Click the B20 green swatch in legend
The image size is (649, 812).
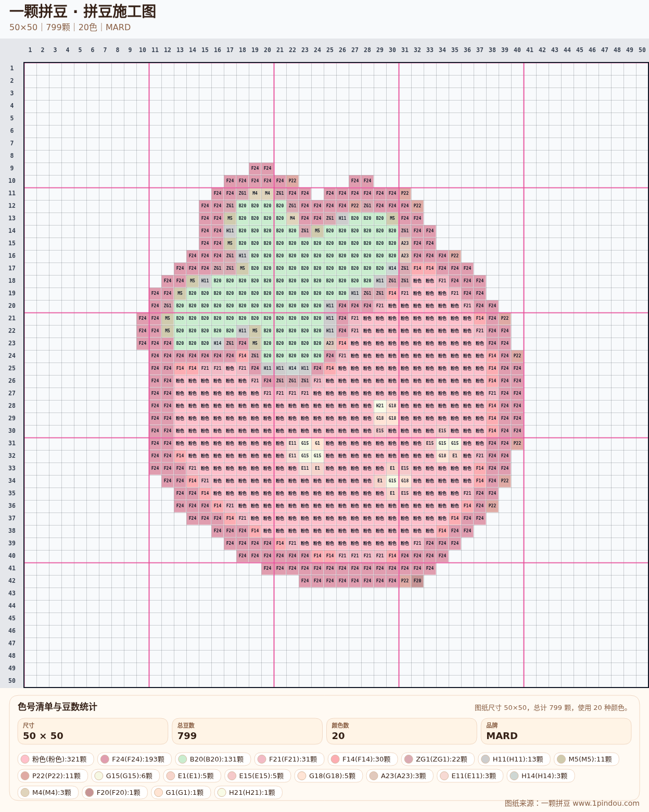click(x=182, y=759)
